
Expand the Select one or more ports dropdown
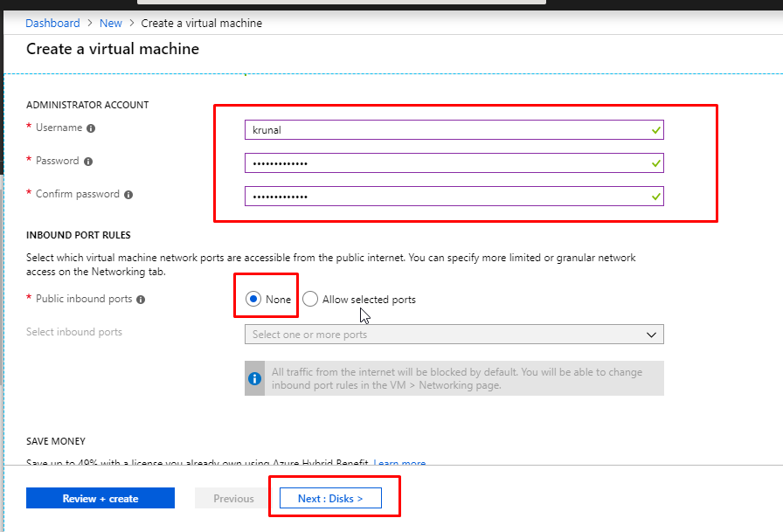coord(454,335)
